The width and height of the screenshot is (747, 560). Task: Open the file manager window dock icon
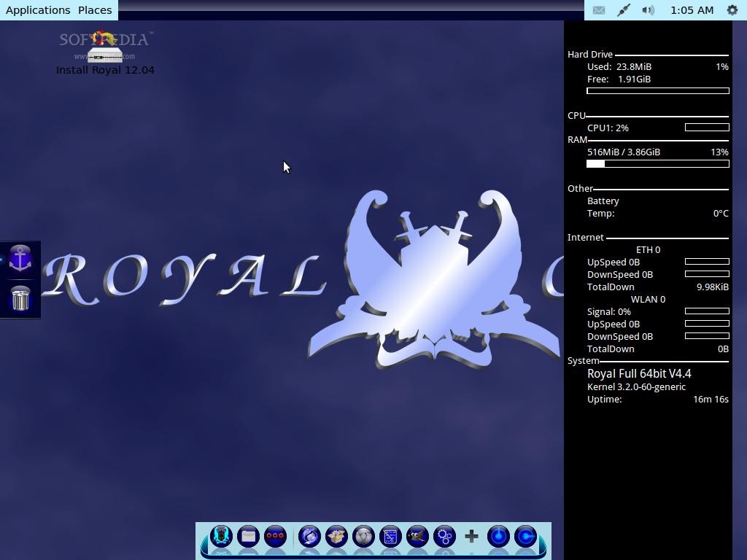248,536
